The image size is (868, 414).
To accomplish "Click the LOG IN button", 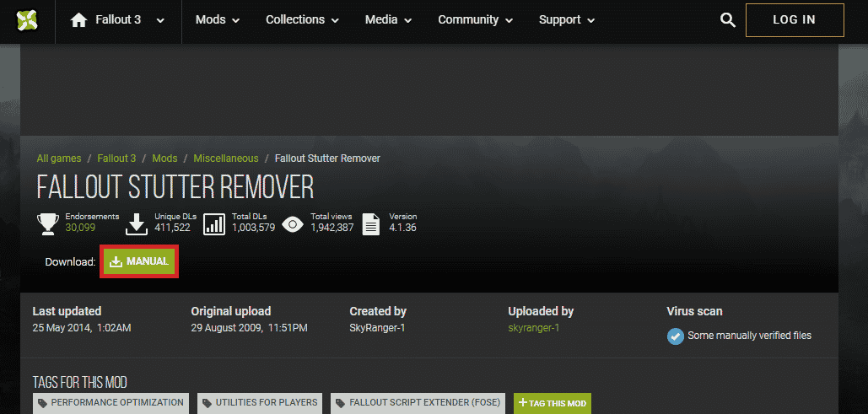I will pos(795,20).
